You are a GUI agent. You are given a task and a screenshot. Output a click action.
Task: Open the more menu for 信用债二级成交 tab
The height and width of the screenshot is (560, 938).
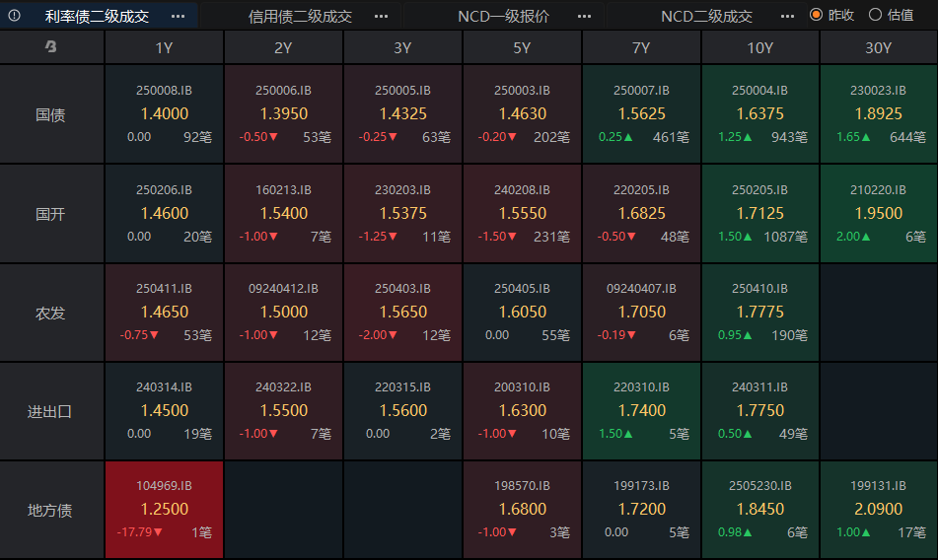pos(381,16)
